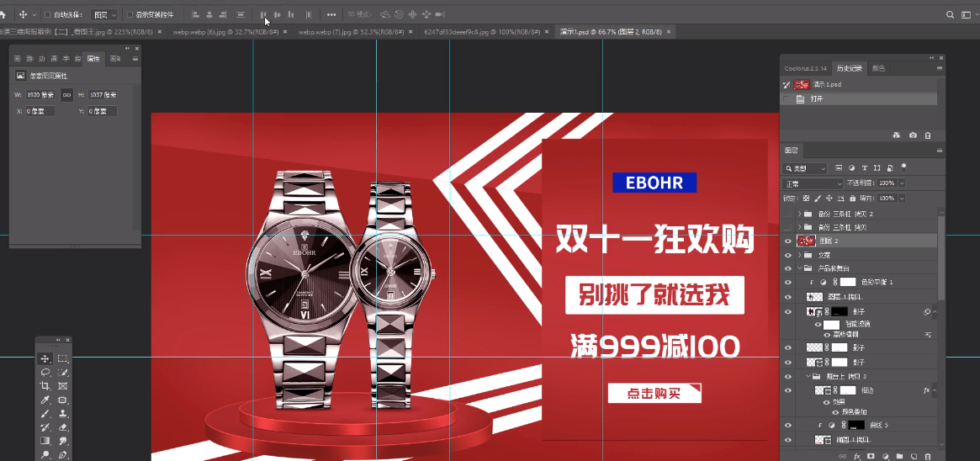This screenshot has width=980, height=461.
Task: Select the Rectangular Marquee tool
Action: click(62, 358)
